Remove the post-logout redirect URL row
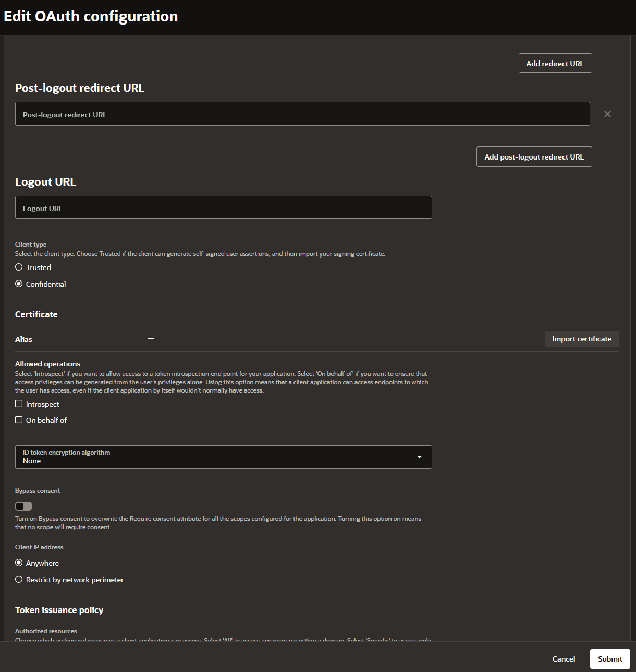This screenshot has height=672, width=636. click(x=607, y=114)
